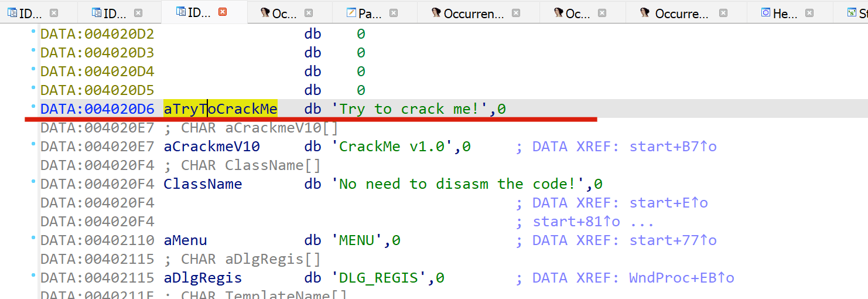Viewport: 868px width, 299px height.
Task: Select the aTryToCrackMe label
Action: pyautogui.click(x=220, y=109)
